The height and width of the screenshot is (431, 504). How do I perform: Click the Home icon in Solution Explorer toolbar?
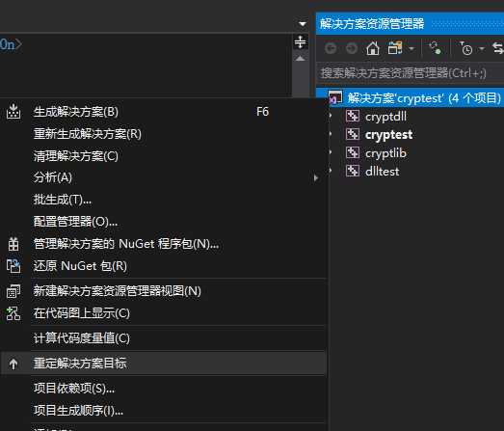(373, 48)
